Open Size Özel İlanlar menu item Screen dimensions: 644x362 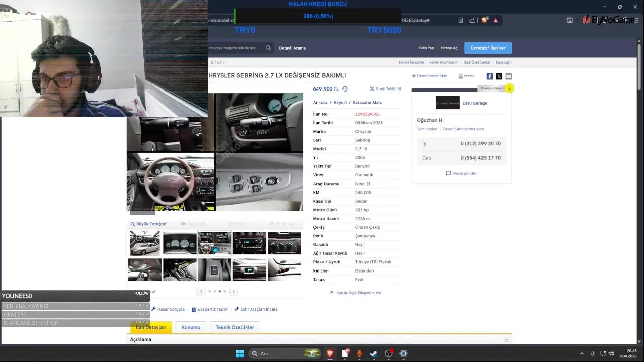tap(477, 62)
